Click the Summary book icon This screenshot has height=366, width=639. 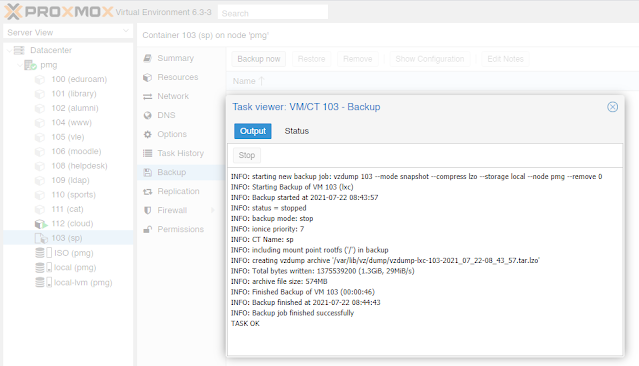pyautogui.click(x=148, y=58)
